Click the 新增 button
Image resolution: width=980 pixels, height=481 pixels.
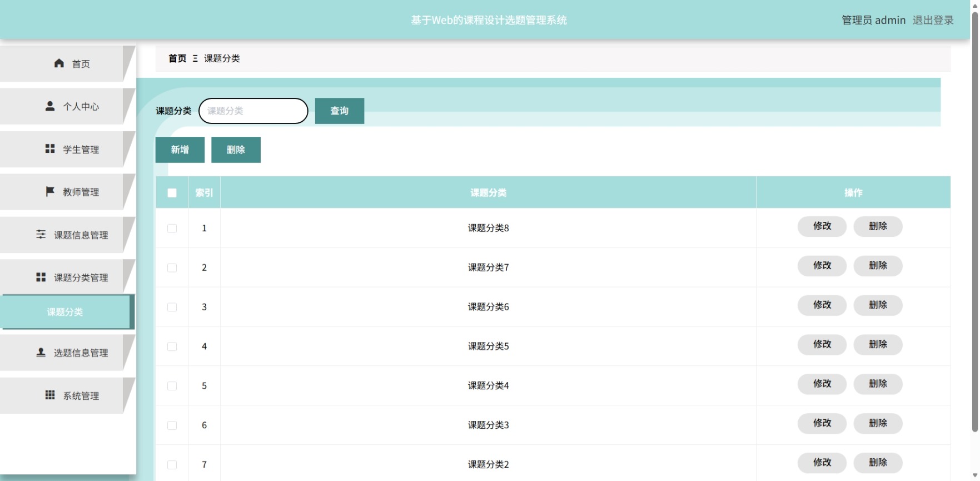coord(180,150)
